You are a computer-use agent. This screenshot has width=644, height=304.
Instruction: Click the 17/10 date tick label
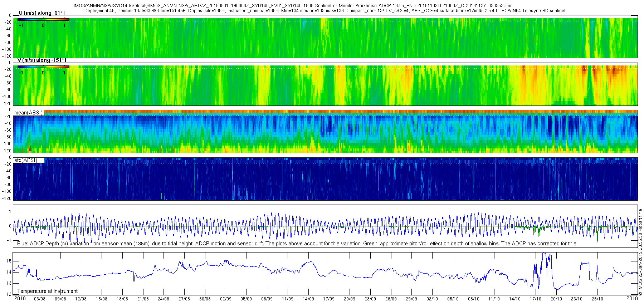point(536,299)
